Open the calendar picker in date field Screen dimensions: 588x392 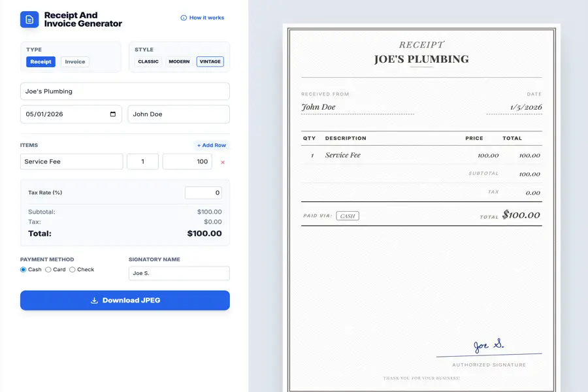[113, 114]
